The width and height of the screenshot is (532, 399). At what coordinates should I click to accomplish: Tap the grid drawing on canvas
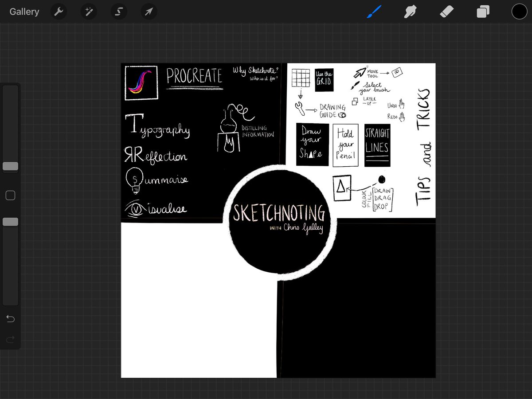tap(300, 78)
